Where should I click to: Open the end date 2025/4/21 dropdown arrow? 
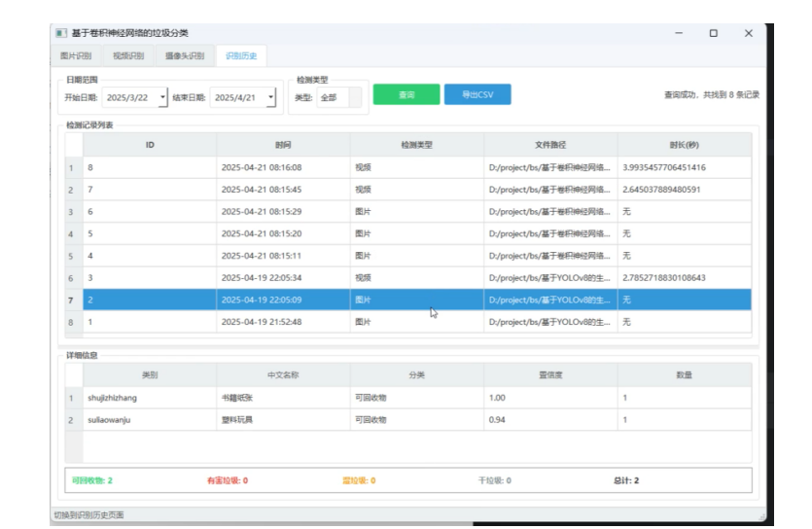pos(271,97)
